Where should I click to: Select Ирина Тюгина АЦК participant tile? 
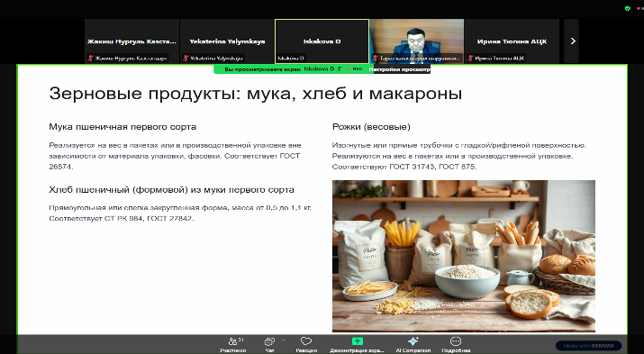[x=512, y=41]
